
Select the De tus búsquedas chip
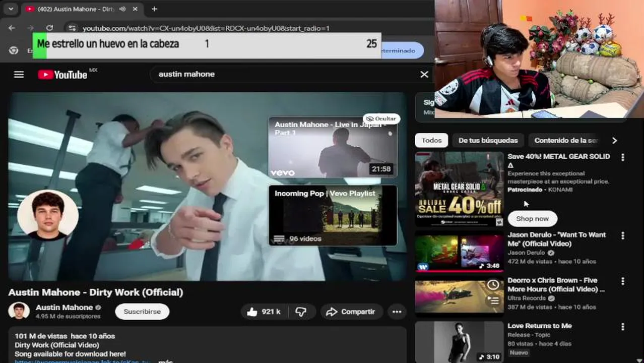(x=488, y=141)
